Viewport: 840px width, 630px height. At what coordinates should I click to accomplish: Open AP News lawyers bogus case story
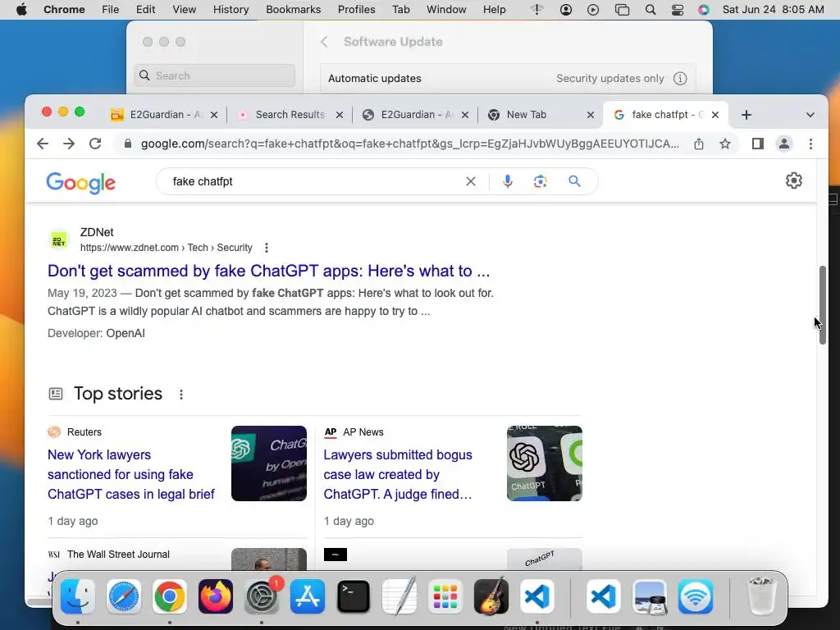(398, 475)
